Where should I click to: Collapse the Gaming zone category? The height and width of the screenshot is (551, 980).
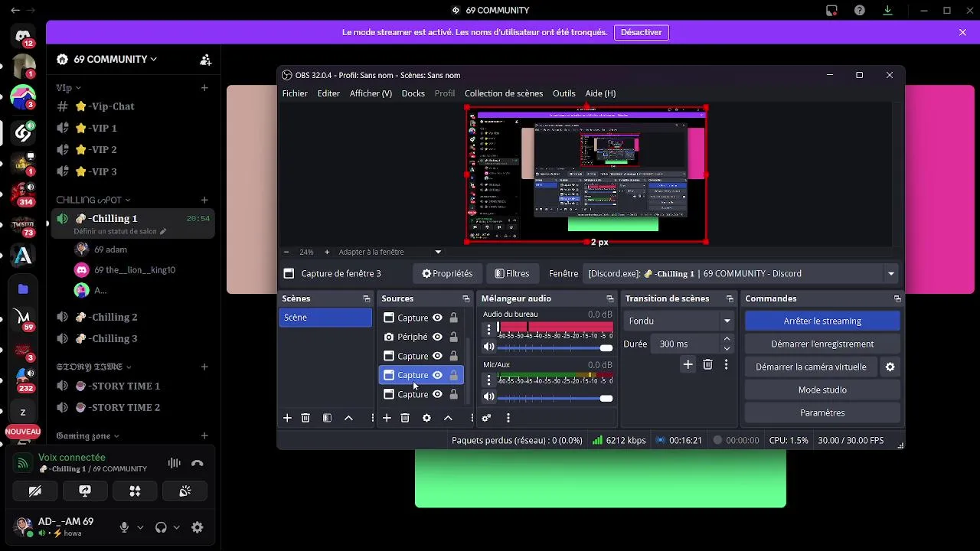88,436
